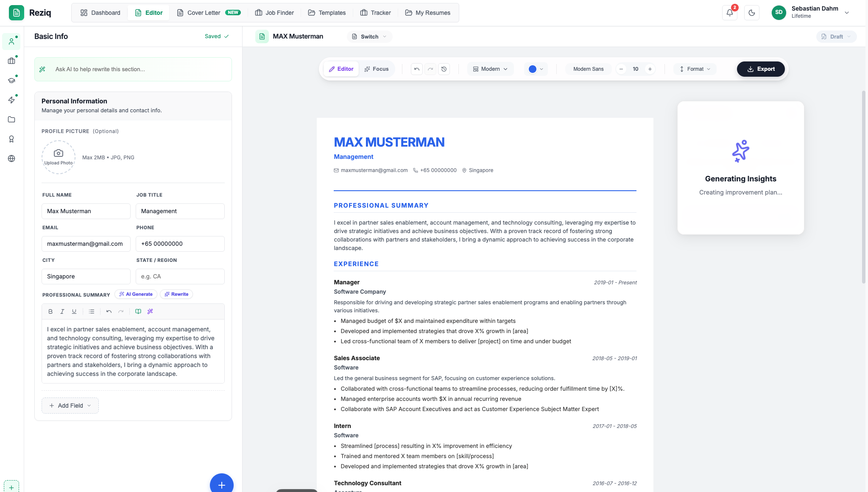The width and height of the screenshot is (868, 492).
Task: Open the Skills section via lightning icon
Action: point(11,100)
